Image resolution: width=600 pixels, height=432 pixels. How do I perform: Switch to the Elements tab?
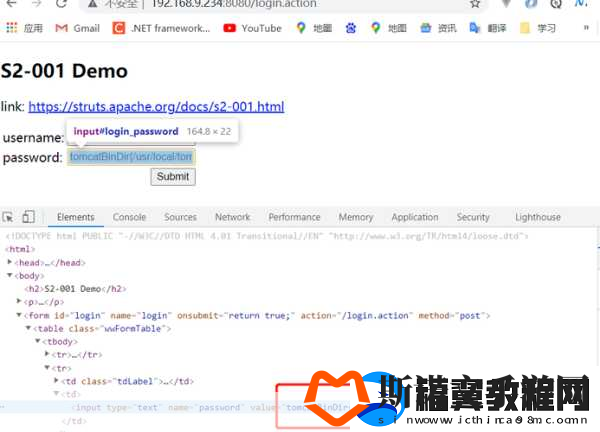point(76,217)
